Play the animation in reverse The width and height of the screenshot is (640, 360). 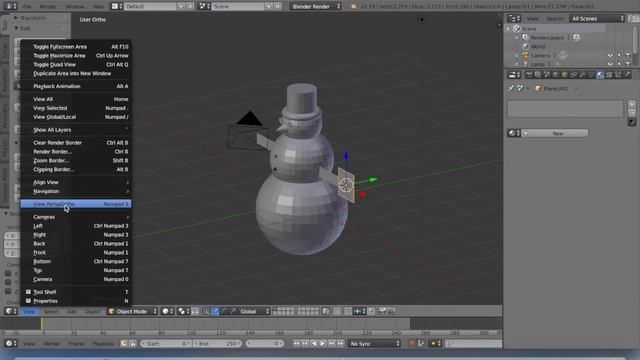pos(314,344)
